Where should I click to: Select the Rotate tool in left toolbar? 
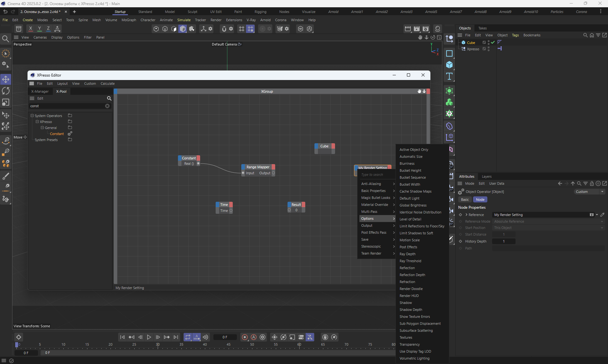coord(6,91)
